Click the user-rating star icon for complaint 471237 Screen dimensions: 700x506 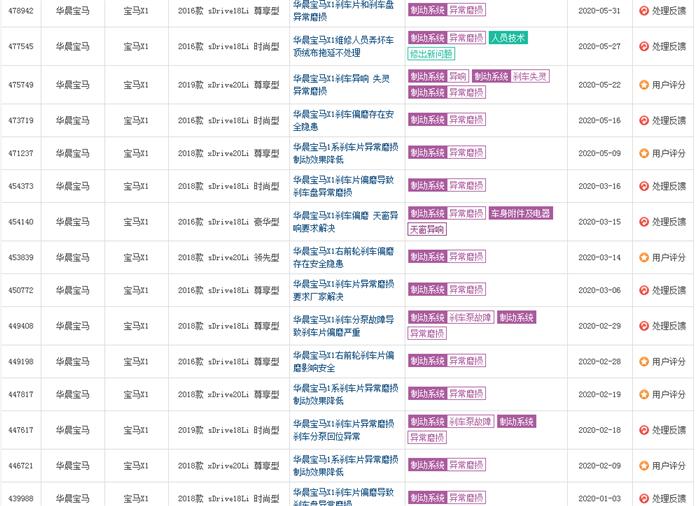(644, 153)
